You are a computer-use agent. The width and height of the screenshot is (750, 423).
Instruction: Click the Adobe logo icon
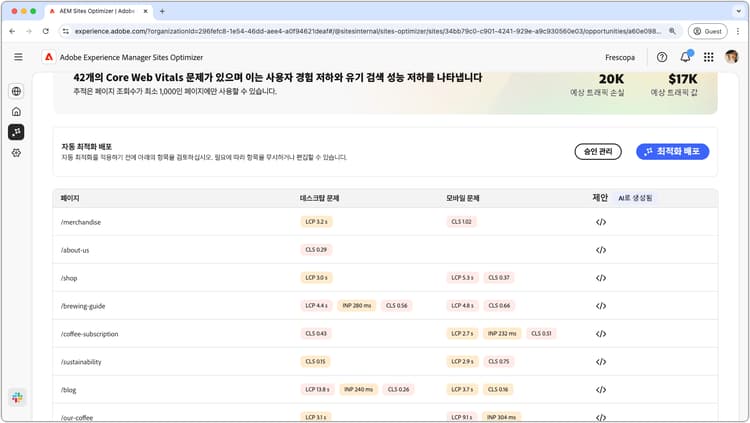point(49,57)
